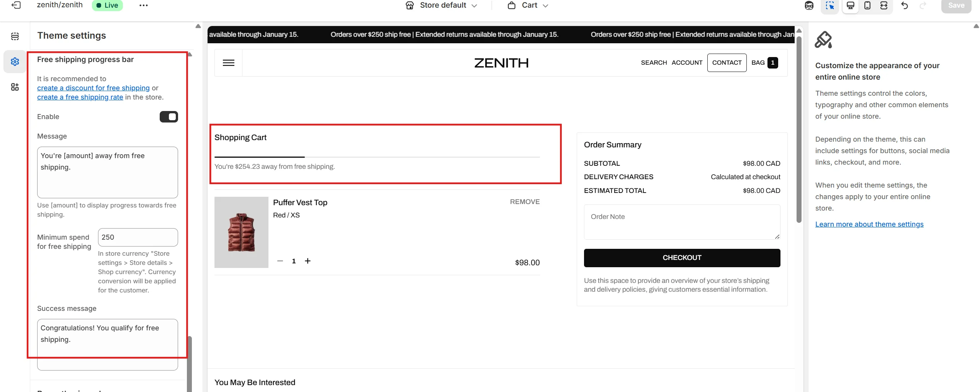Screen dimensions: 980x392
Task: Select the desktop preview mode
Action: click(850, 6)
